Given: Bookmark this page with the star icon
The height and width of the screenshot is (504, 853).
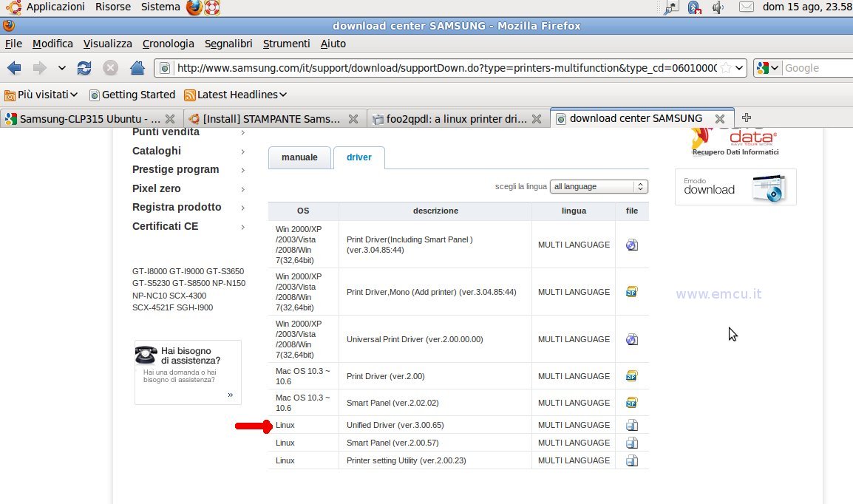Looking at the screenshot, I should (x=726, y=68).
